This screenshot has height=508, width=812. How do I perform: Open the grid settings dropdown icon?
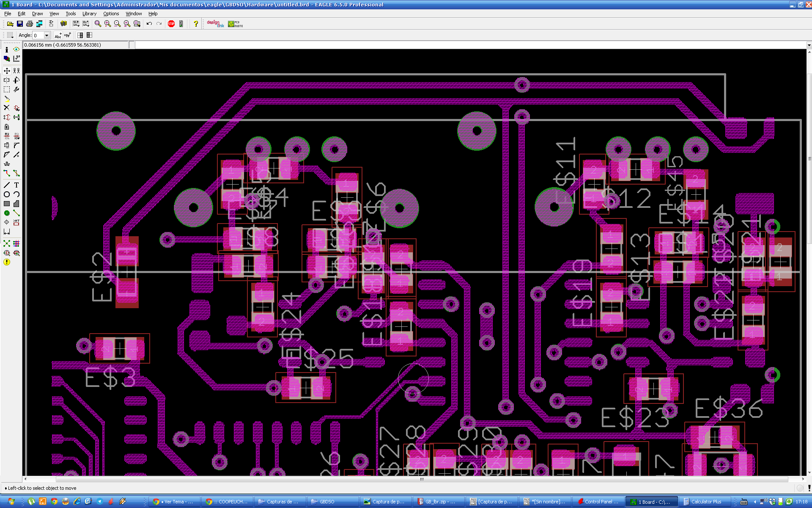(x=10, y=35)
